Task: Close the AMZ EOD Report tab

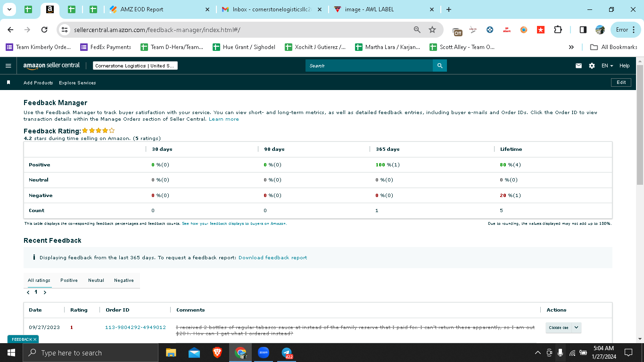Action: [x=208, y=9]
